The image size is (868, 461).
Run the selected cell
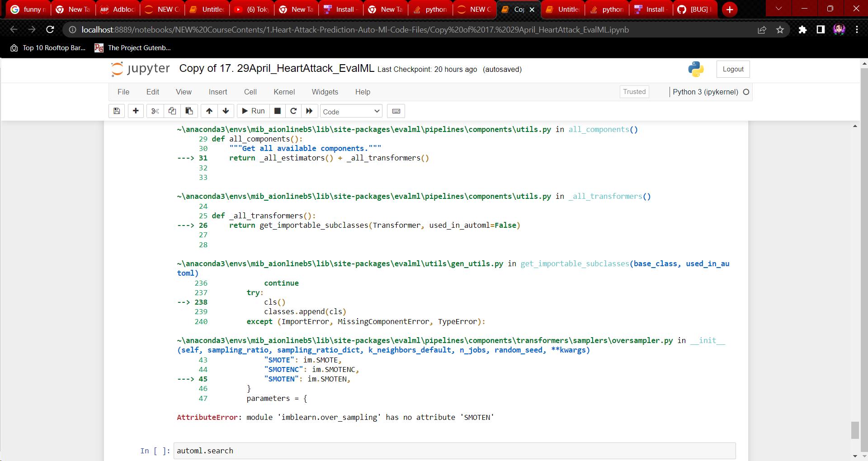tap(253, 111)
